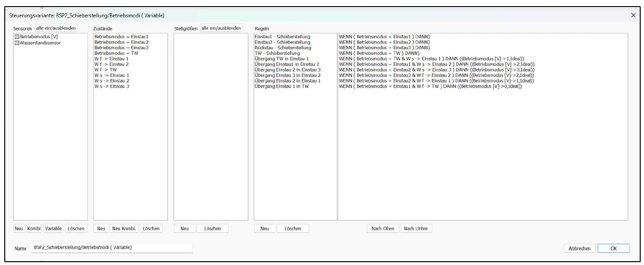Select rule 'Rückstau - Schieberstellung'

coord(283,48)
